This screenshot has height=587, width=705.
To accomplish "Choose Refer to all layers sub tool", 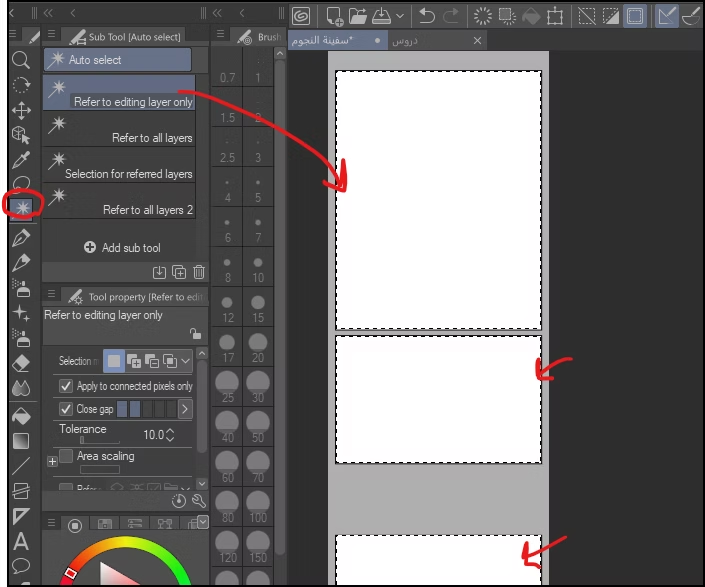I will coord(119,129).
